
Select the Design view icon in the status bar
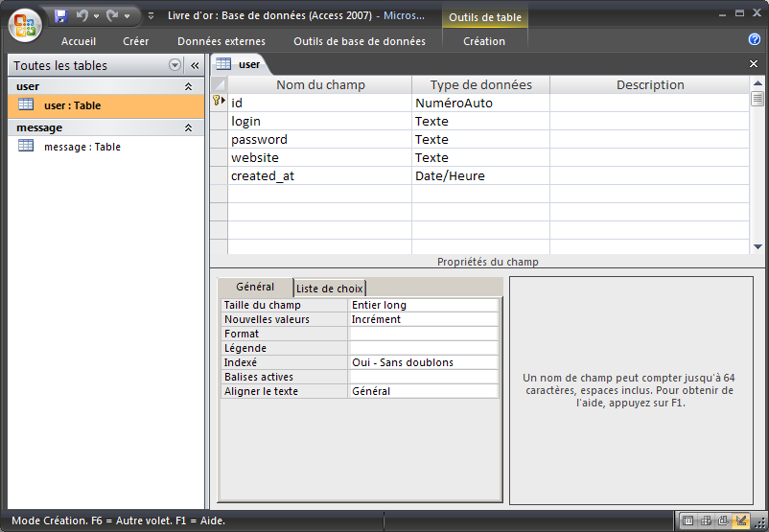click(740, 520)
